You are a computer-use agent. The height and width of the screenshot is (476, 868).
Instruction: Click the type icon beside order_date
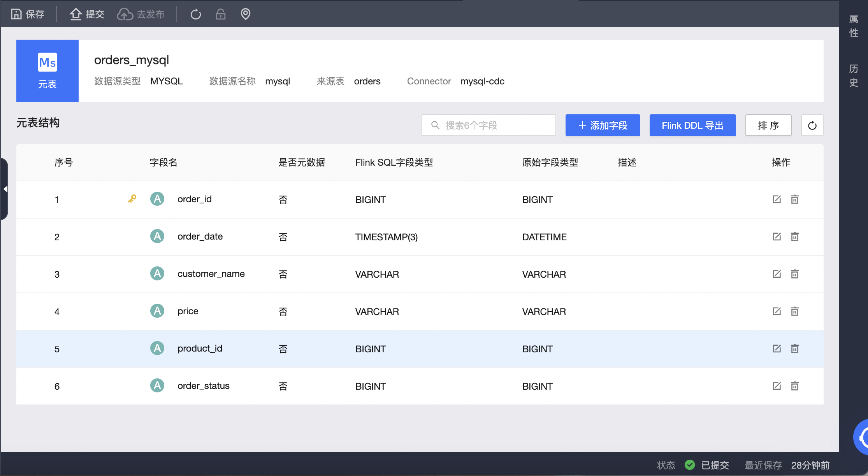click(x=157, y=236)
